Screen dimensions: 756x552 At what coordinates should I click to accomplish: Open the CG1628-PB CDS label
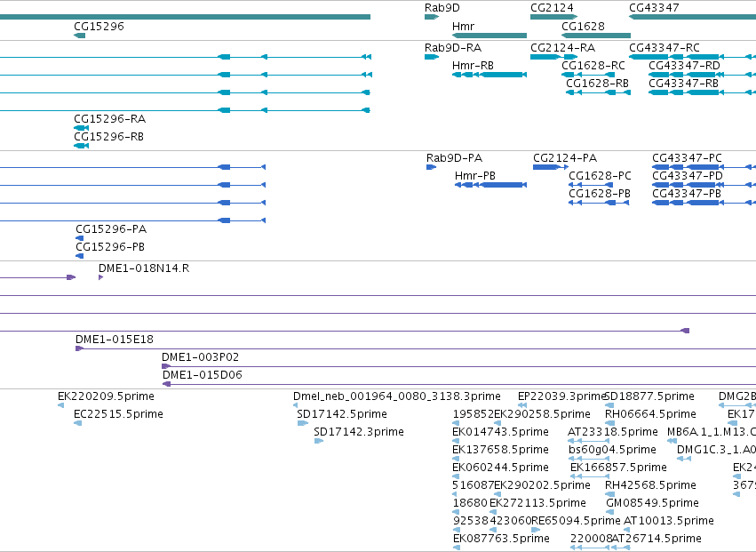tap(600, 194)
